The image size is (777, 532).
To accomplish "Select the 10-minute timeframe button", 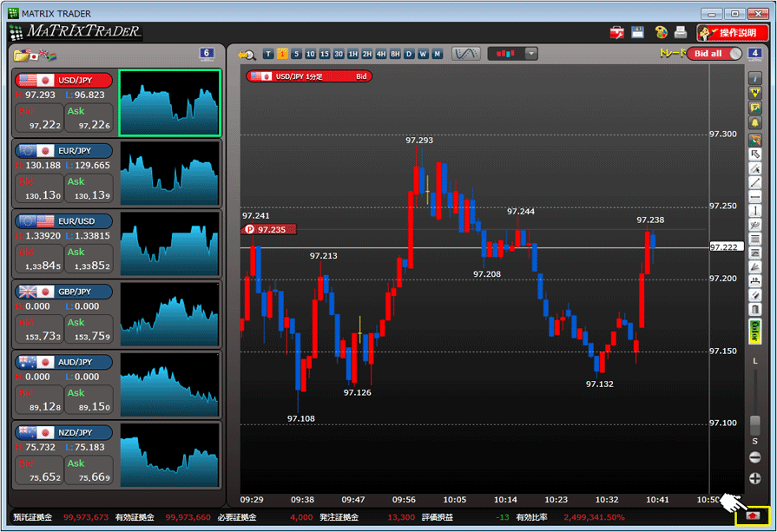I will (x=310, y=54).
